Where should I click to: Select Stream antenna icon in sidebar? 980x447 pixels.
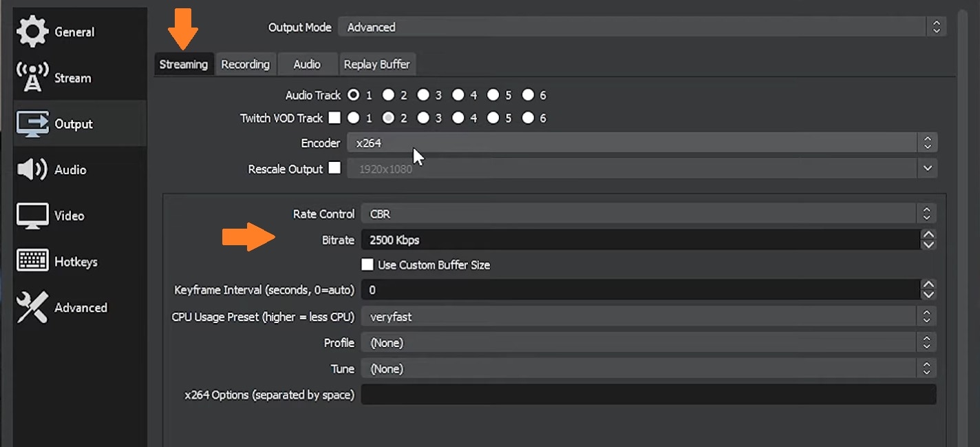(32, 77)
